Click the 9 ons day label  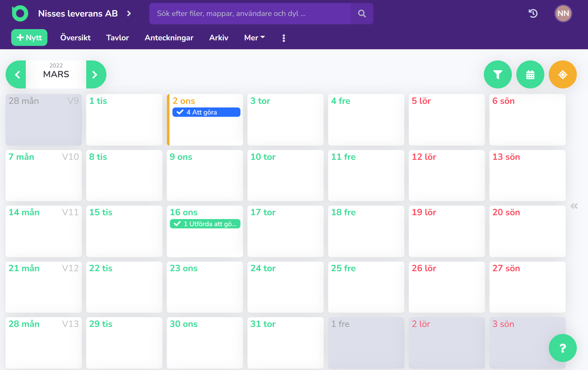[181, 157]
